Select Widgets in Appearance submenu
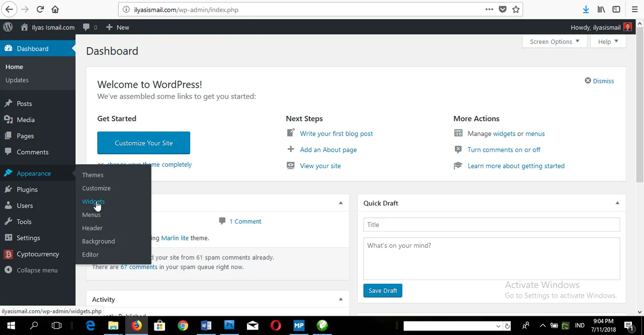644x335 pixels. click(93, 202)
